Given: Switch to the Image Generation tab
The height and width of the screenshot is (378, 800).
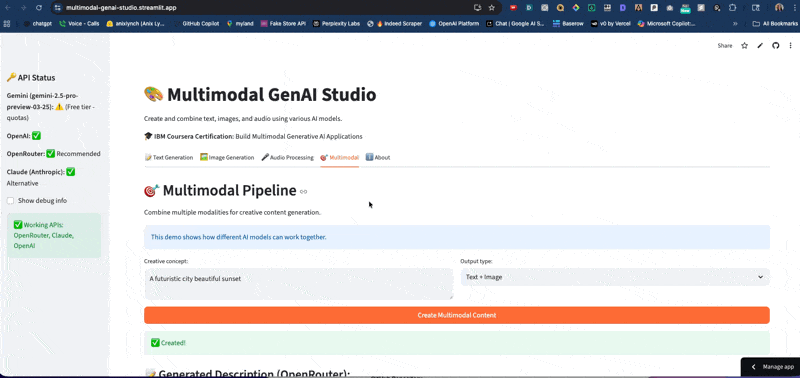Looking at the screenshot, I should click(227, 157).
